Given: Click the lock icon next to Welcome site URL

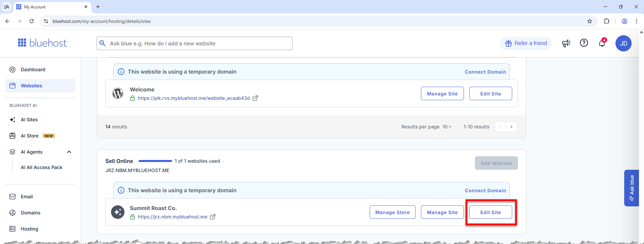Looking at the screenshot, I should 132,98.
